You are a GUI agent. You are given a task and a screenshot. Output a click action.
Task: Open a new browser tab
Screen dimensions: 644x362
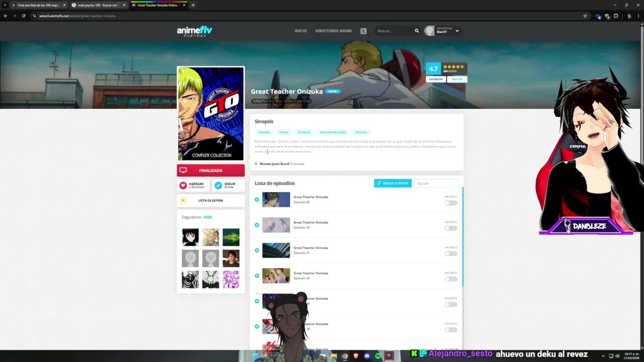pyautogui.click(x=193, y=5)
